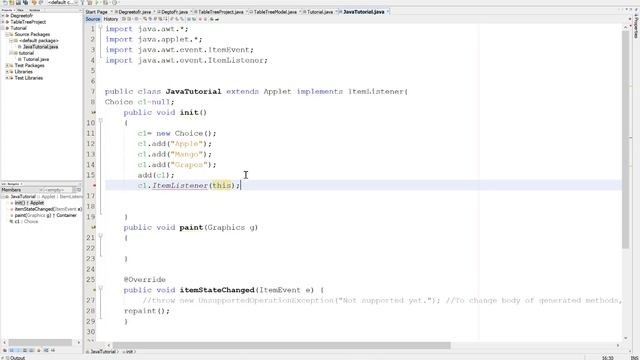Click the override glyph beside init() line
The width and height of the screenshot is (640, 360).
tap(94, 112)
